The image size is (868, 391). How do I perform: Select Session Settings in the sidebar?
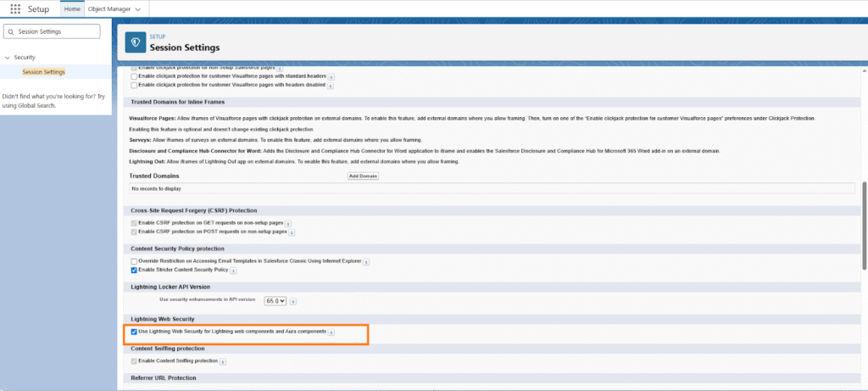[x=43, y=71]
